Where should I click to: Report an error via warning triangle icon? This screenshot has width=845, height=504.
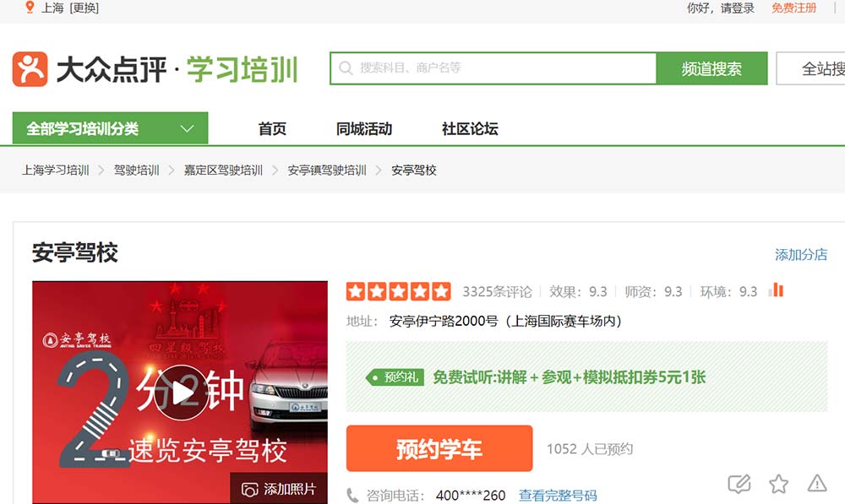[816, 484]
